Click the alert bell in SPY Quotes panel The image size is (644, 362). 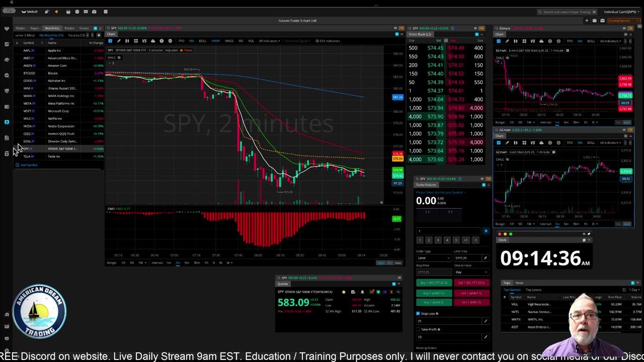click(362, 292)
